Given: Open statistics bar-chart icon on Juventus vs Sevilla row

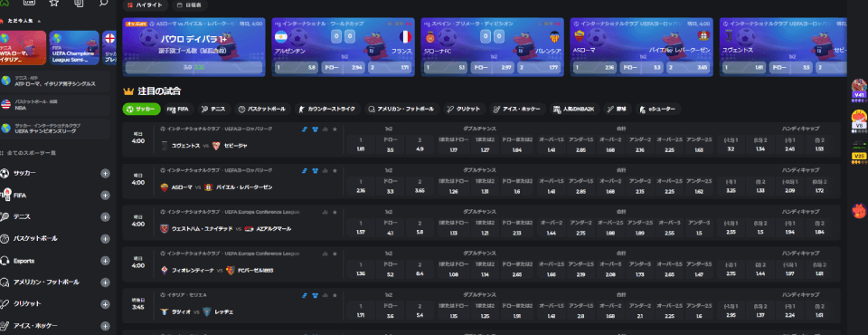Looking at the screenshot, I should (x=325, y=129).
